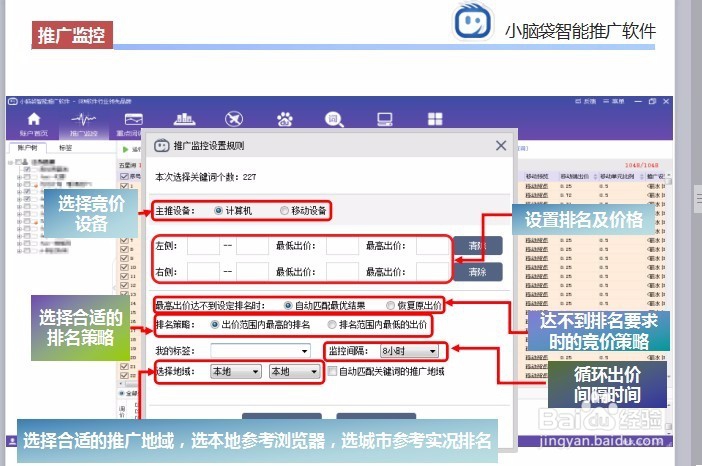Click the 右侧 end rank input field
This screenshot has width=702, height=466.
click(x=253, y=272)
